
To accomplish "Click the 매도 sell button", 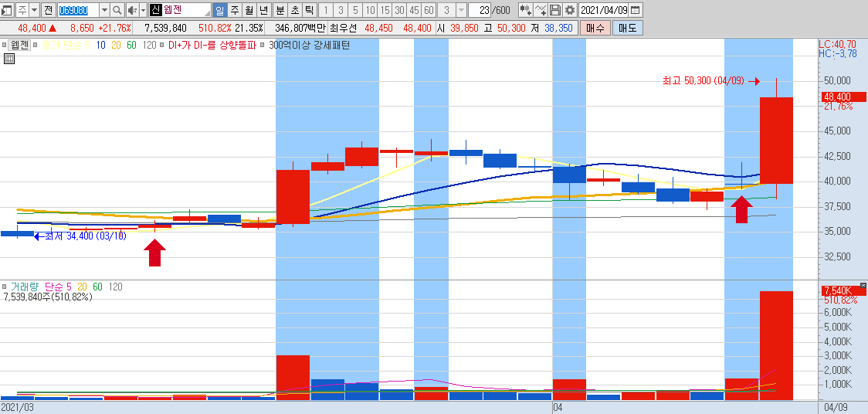I will (628, 29).
